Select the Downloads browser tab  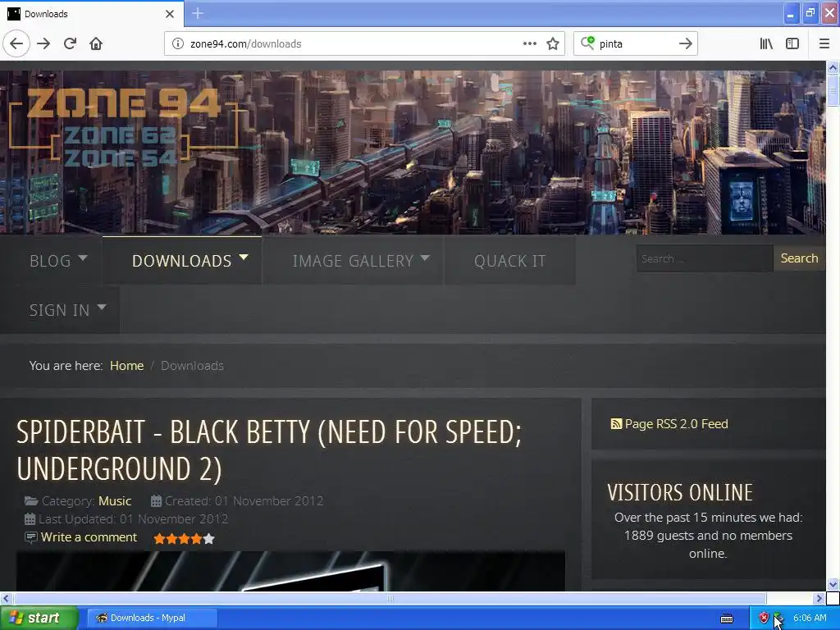(x=92, y=14)
